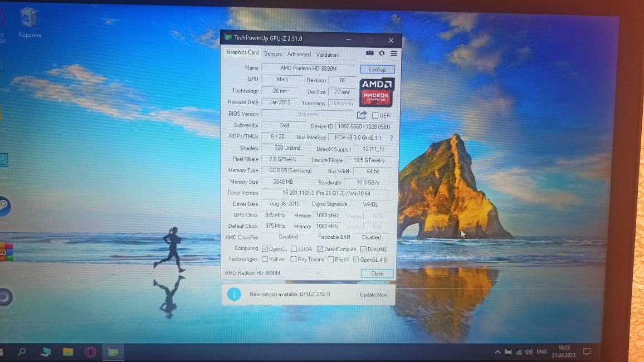Toggle the PhysX checkbox
644x362 pixels.
[330, 260]
